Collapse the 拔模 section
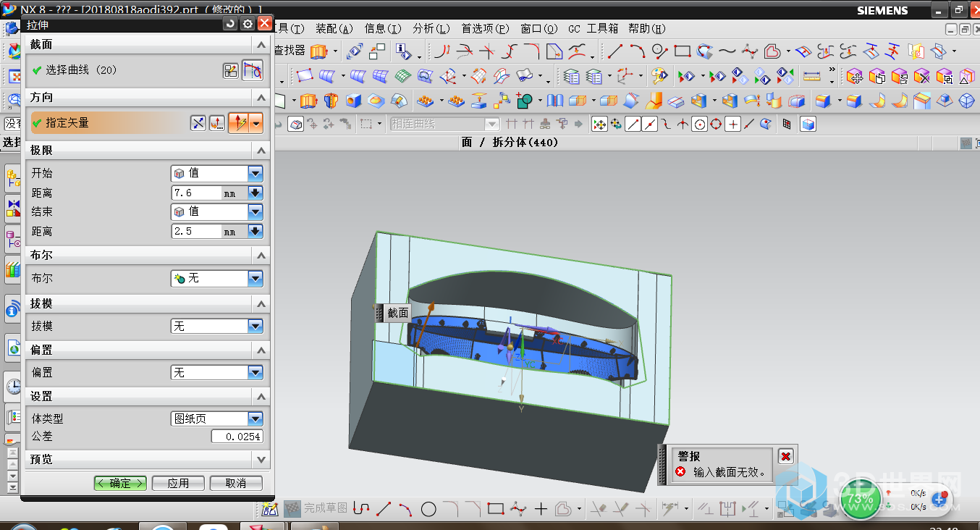980x530 pixels. pyautogui.click(x=261, y=303)
